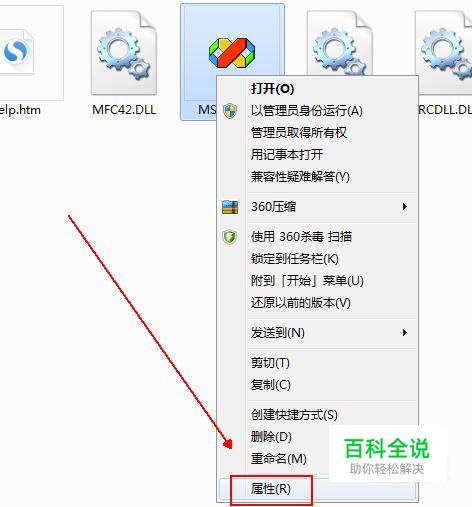Click the 360压缩 archive icon
Image resolution: width=472 pixels, height=507 pixels.
(x=230, y=207)
